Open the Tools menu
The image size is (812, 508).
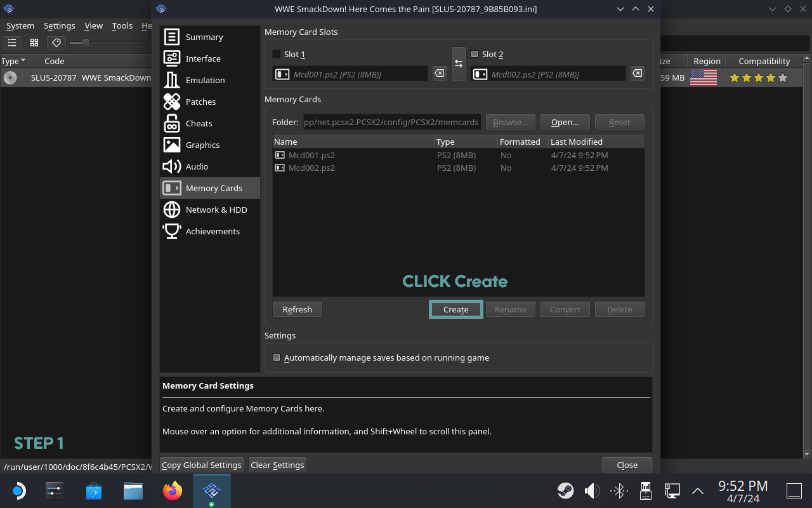122,25
